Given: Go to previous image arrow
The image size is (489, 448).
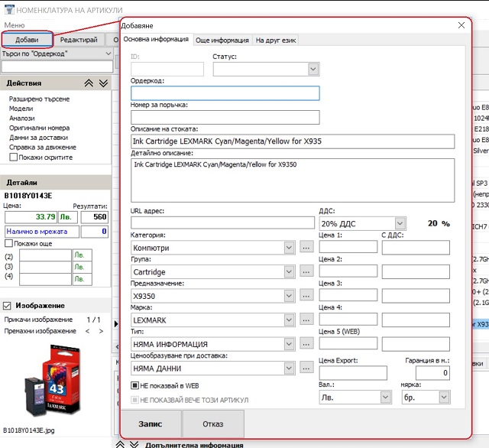Looking at the screenshot, I should (88, 331).
